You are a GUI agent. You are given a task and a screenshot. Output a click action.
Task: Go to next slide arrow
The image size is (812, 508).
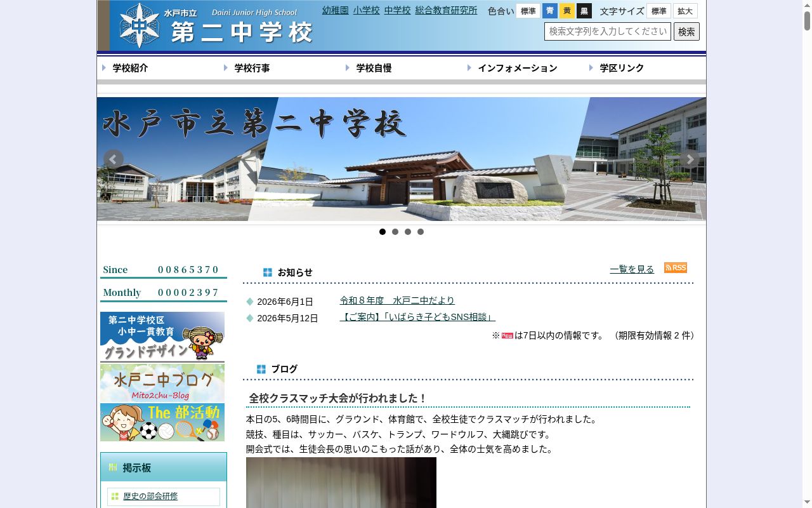[690, 159]
